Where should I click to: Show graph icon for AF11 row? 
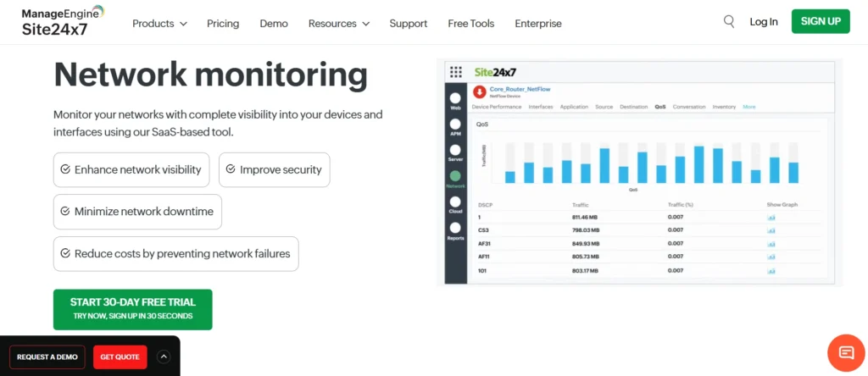click(x=771, y=257)
